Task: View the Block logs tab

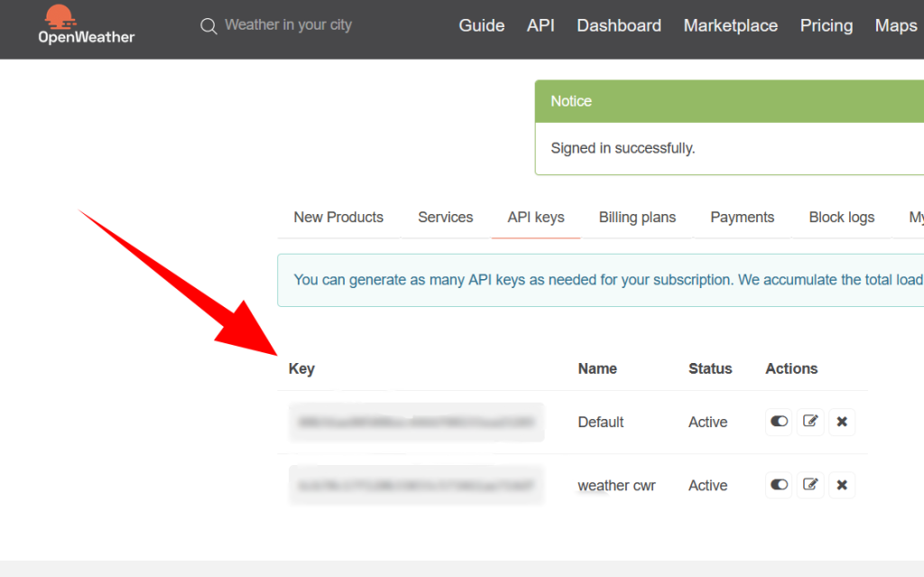Action: [x=841, y=218]
